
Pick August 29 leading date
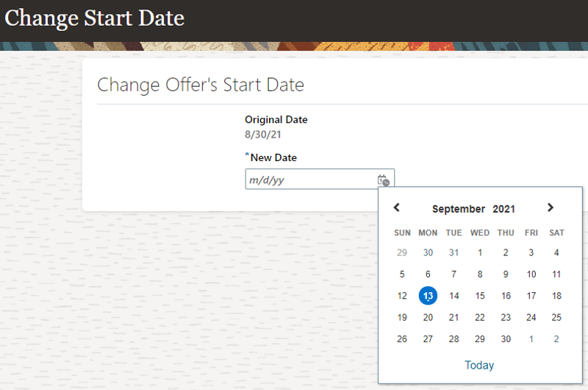pos(402,252)
